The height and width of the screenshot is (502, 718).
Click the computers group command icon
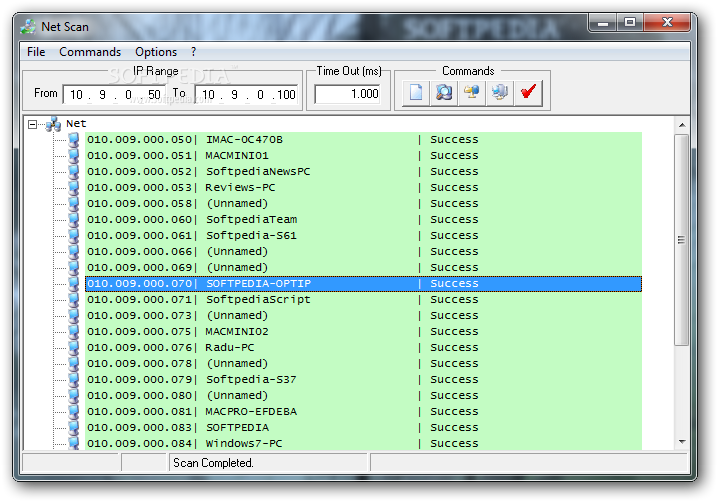click(x=500, y=93)
